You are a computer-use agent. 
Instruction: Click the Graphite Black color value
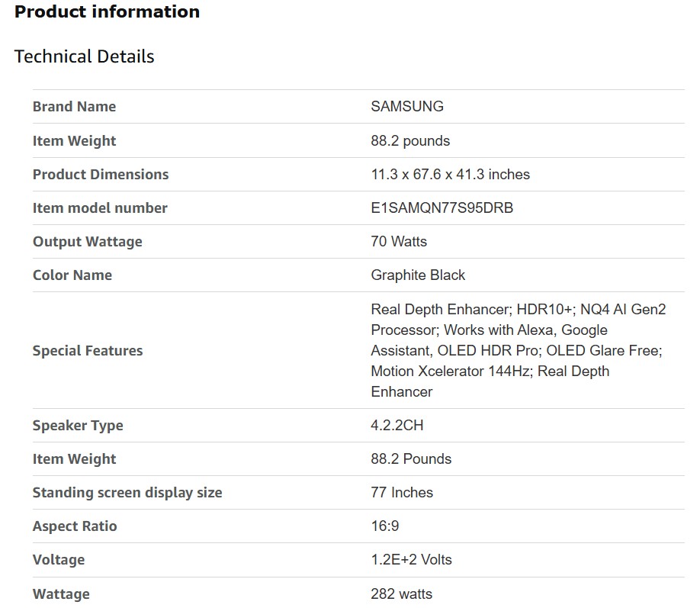[x=418, y=275]
